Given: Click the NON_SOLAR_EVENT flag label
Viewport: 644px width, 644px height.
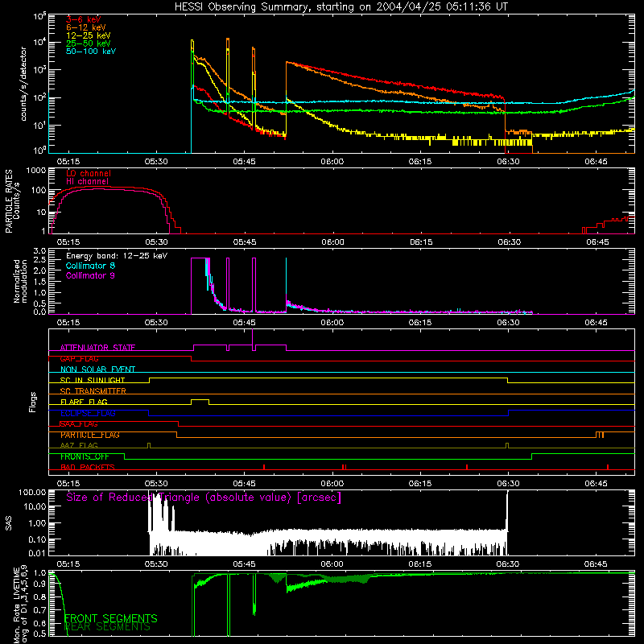Looking at the screenshot, I should tap(97, 369).
